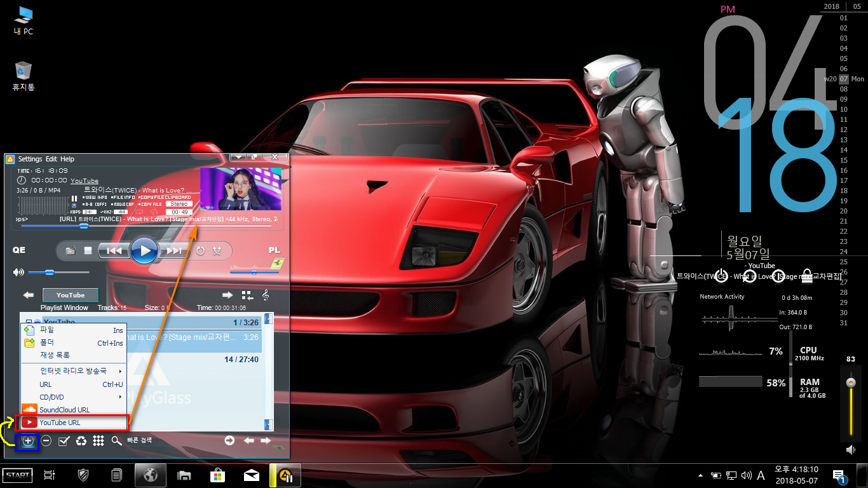The width and height of the screenshot is (868, 488).
Task: Click the QE equalizer button
Action: tap(19, 250)
